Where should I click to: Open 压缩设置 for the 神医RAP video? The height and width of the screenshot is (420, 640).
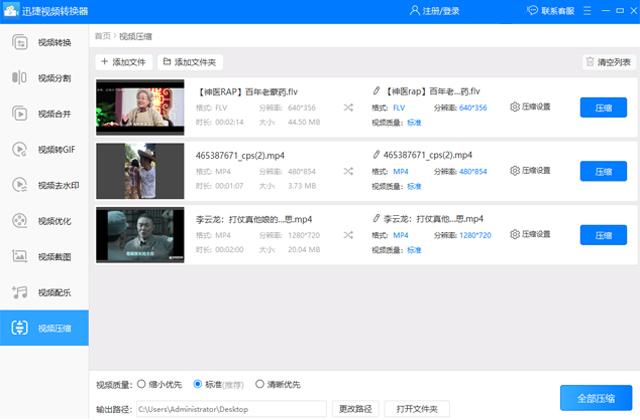click(x=530, y=107)
